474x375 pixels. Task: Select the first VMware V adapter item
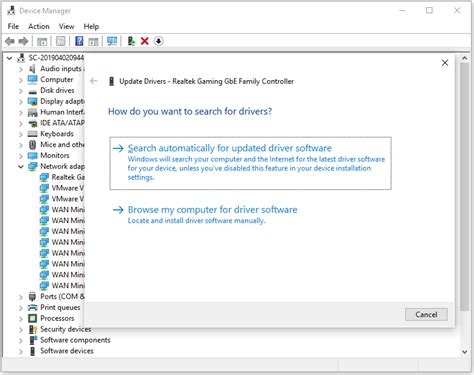(x=62, y=188)
